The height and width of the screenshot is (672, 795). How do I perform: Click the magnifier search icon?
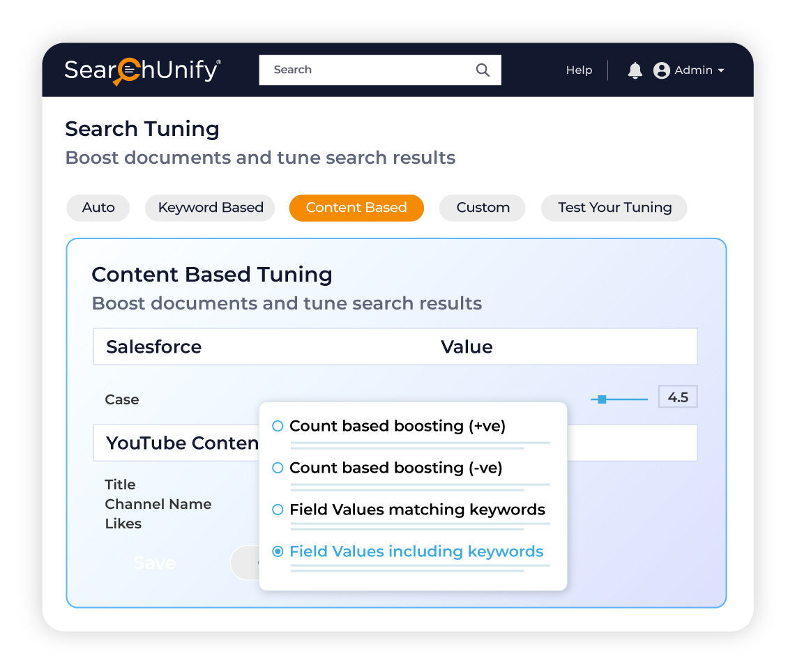[x=483, y=70]
